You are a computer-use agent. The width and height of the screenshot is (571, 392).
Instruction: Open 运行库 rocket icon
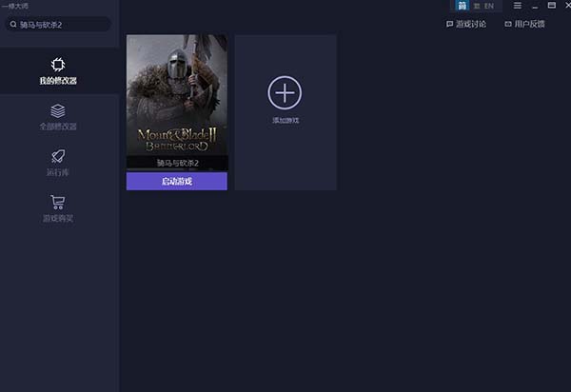point(58,156)
